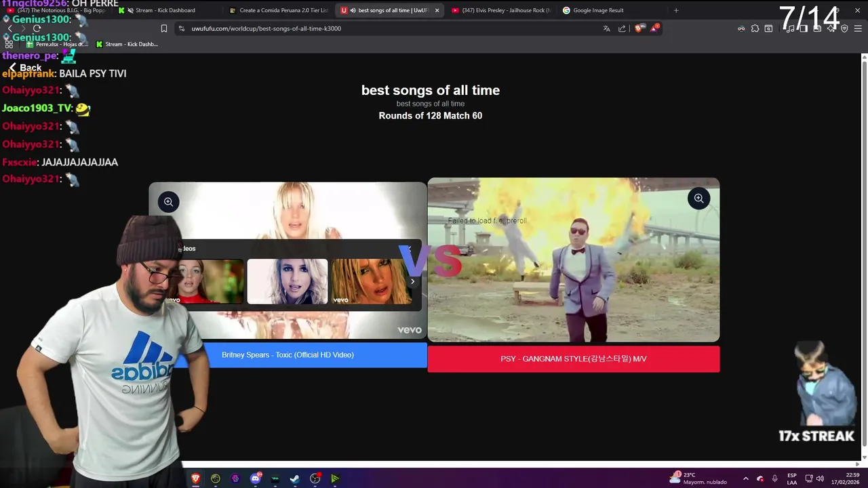Vote for Britney Spears - Toxic

click(x=288, y=355)
